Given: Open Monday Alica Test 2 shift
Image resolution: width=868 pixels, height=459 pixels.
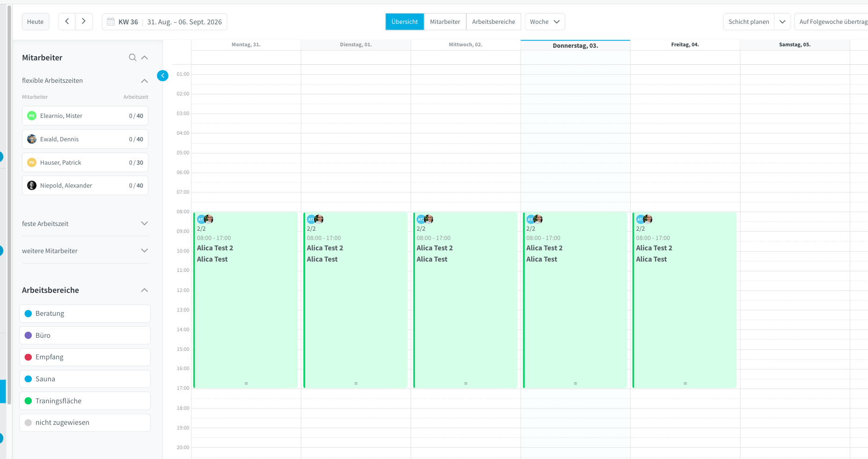Looking at the screenshot, I should point(246,300).
